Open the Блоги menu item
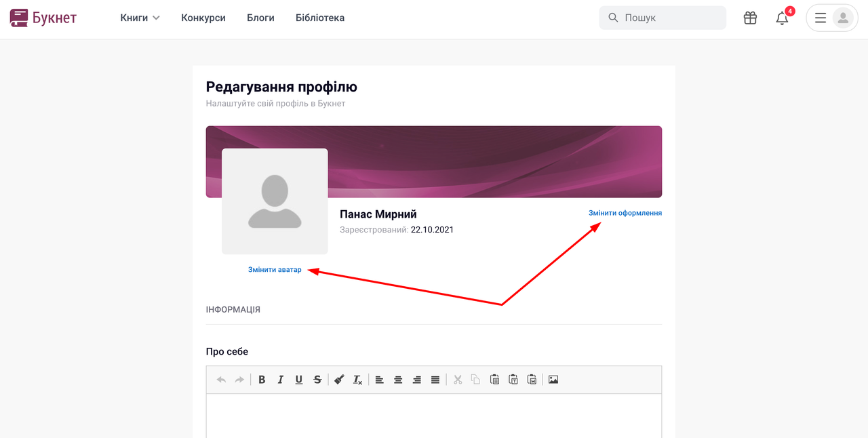Viewport: 868px width, 438px height. pos(260,18)
